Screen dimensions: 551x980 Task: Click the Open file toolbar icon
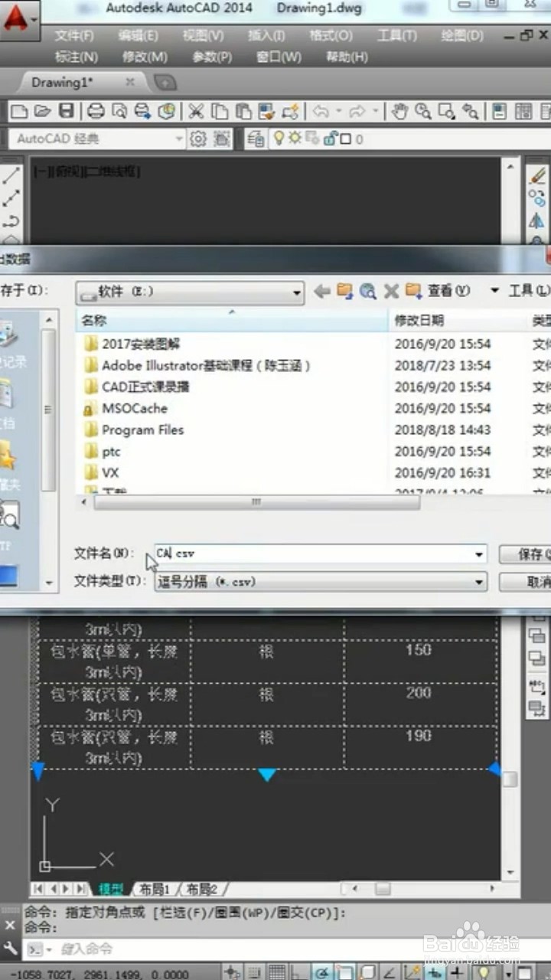coord(43,112)
